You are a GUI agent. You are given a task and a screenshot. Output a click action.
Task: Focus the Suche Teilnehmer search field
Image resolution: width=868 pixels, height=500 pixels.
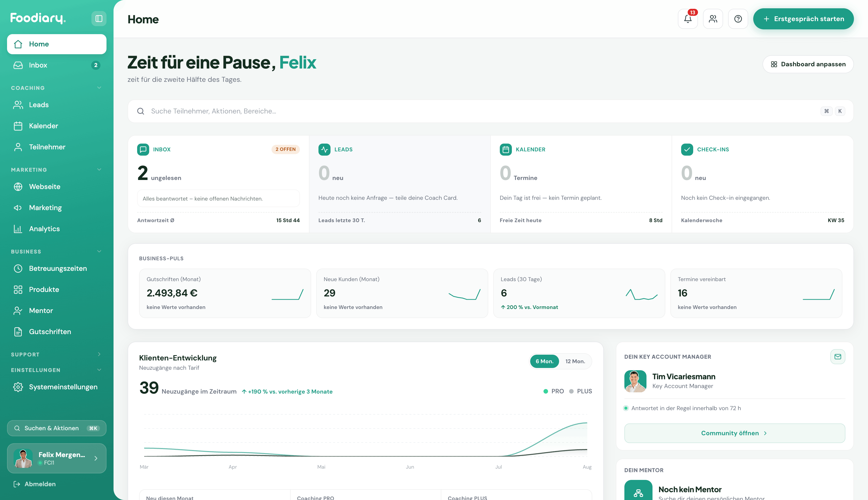coord(490,111)
